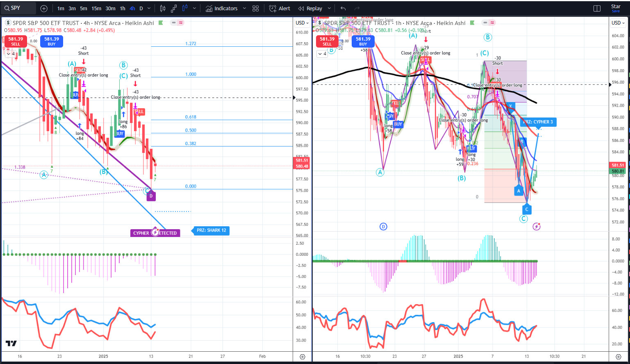Click the 0.618 Fibonacci level label
Screen dimensions: 630x364
tap(191, 117)
